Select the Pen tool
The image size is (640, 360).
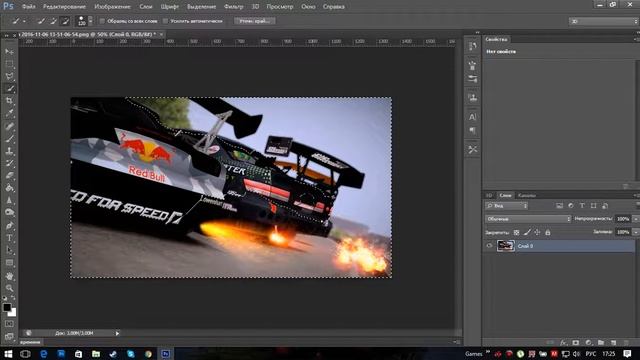[x=9, y=225]
